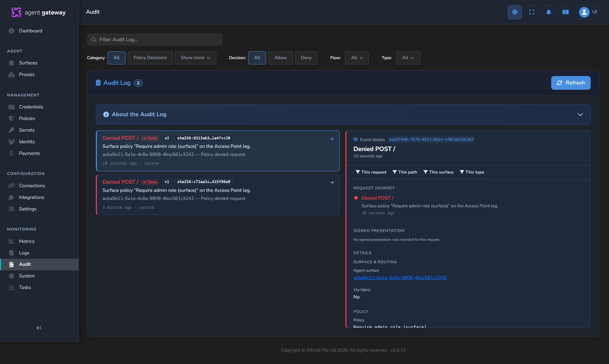
Task: Toggle the theme sun icon
Action: [515, 12]
